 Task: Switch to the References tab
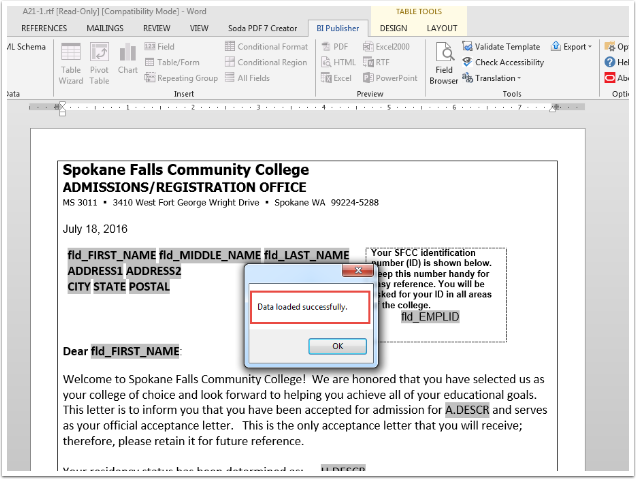44,28
